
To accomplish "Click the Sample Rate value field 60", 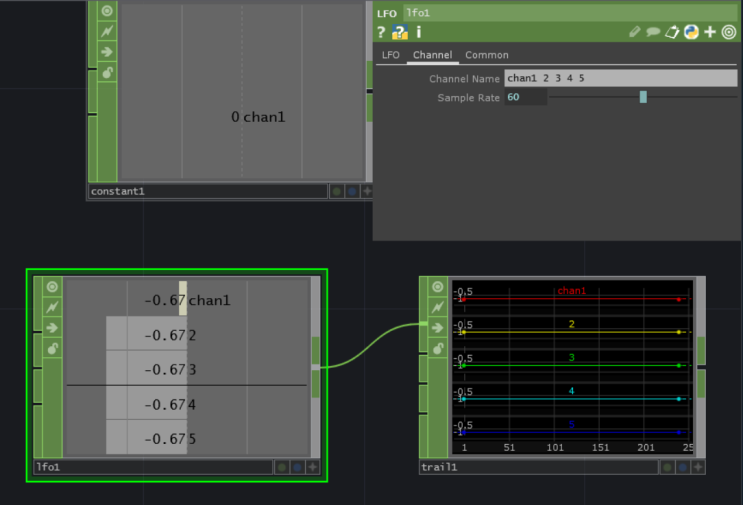I will coord(526,97).
